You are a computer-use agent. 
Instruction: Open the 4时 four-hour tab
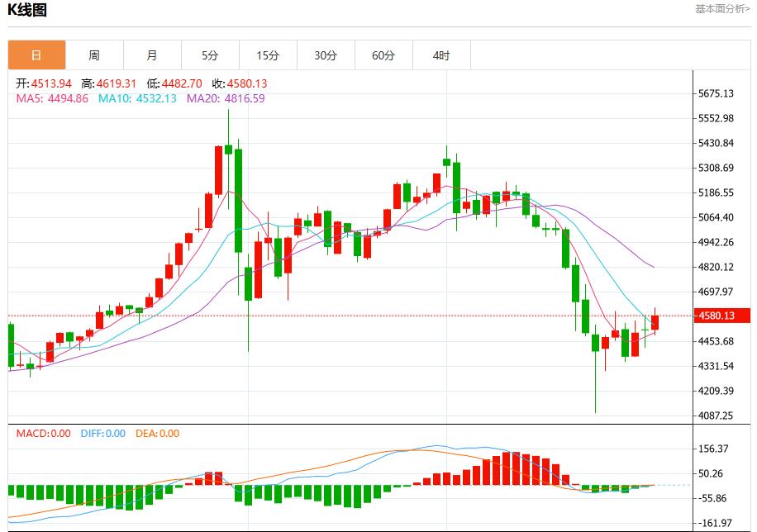441,55
